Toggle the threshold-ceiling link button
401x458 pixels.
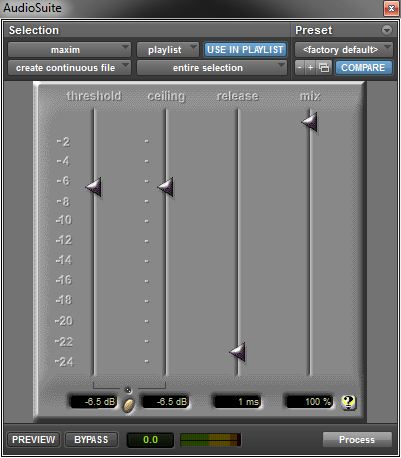pos(128,405)
